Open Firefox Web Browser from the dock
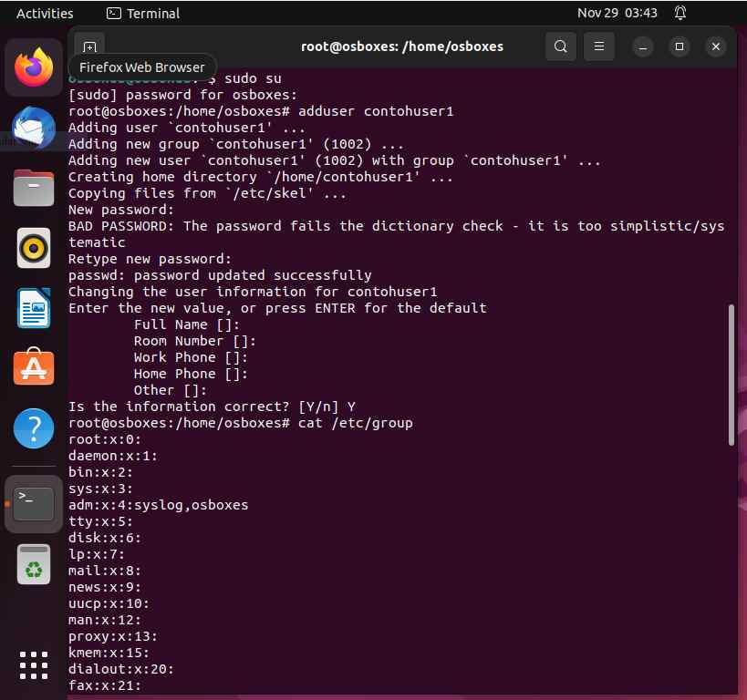747x700 pixels. click(x=34, y=67)
